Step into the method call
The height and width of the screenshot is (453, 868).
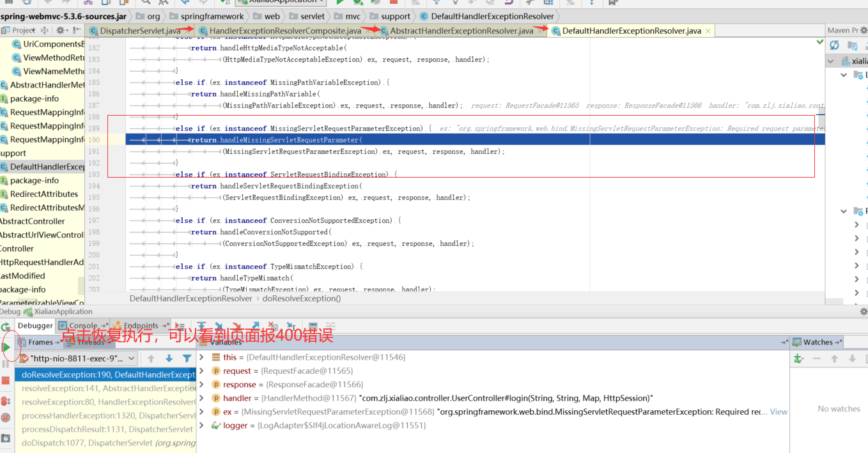click(x=219, y=326)
